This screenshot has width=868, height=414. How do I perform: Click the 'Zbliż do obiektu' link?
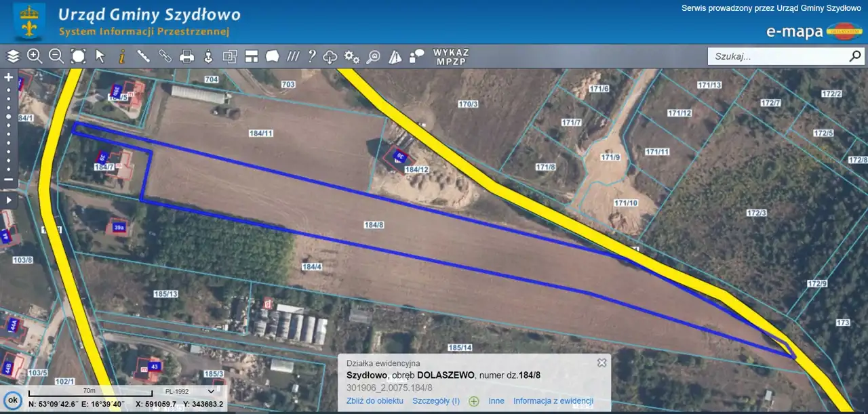coord(375,401)
